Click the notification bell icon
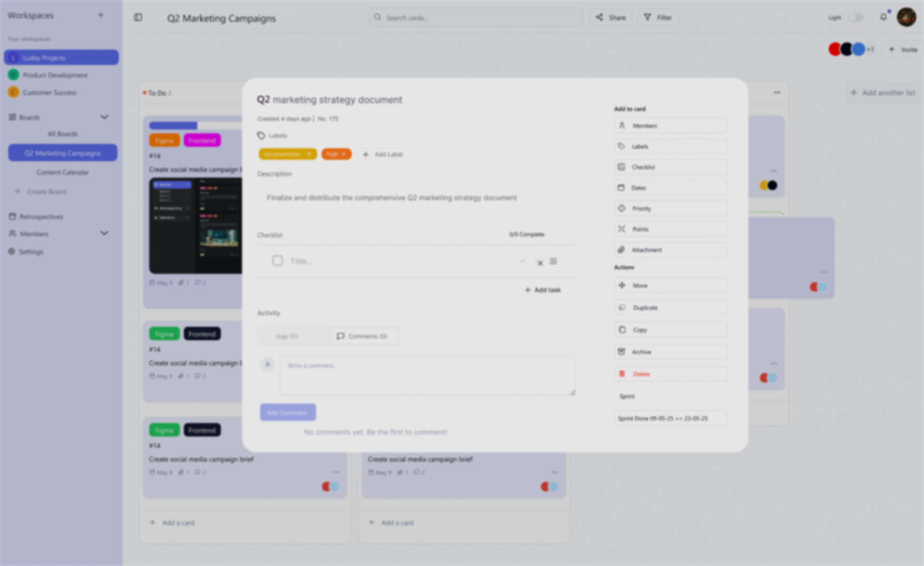This screenshot has width=924, height=566. click(883, 17)
